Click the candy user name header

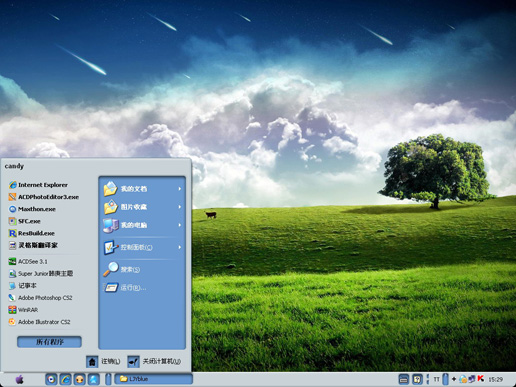14,166
